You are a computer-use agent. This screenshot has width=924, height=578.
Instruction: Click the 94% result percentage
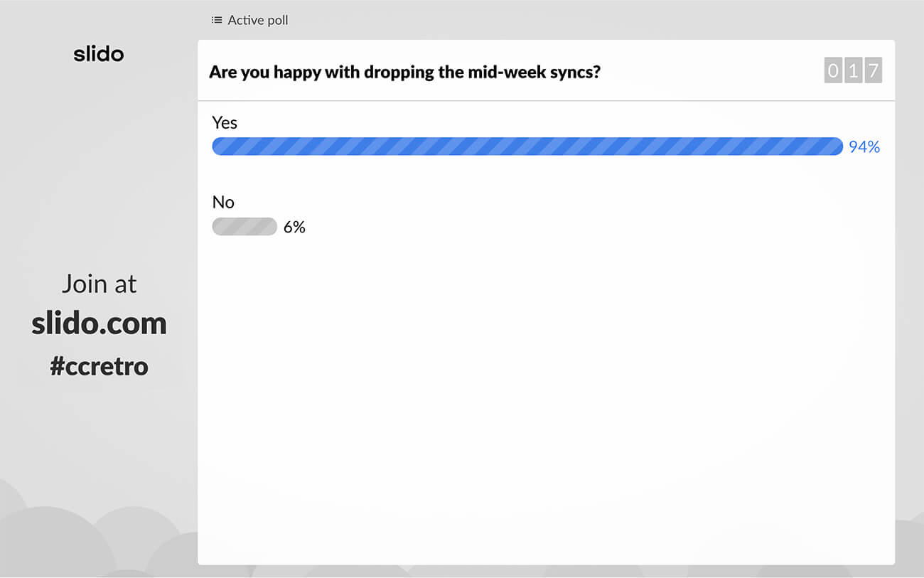click(864, 146)
